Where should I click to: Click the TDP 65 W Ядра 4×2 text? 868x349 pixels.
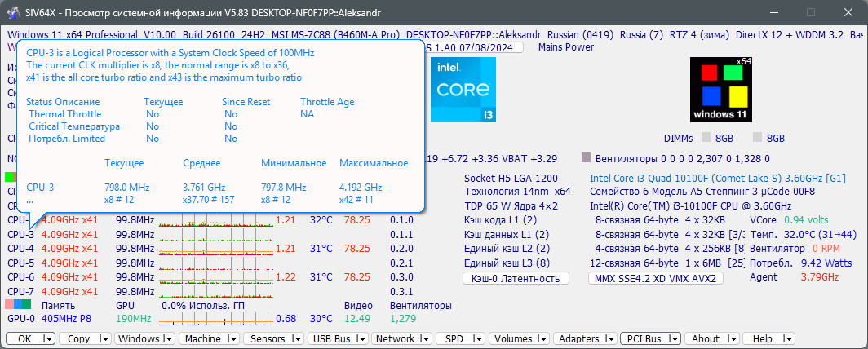pyautogui.click(x=511, y=206)
